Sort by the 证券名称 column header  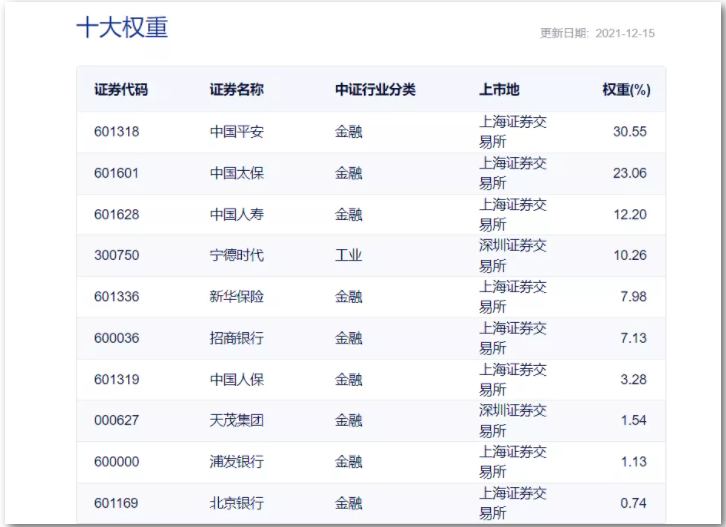236,90
